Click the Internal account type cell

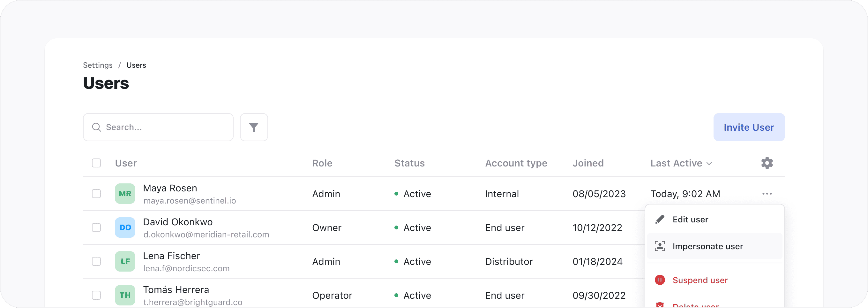pos(502,194)
